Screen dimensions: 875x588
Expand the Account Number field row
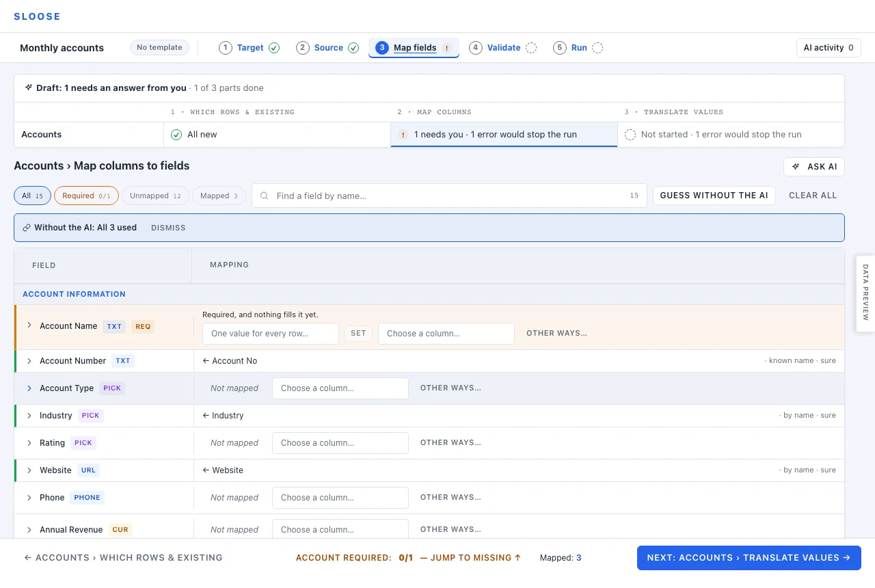(x=29, y=360)
